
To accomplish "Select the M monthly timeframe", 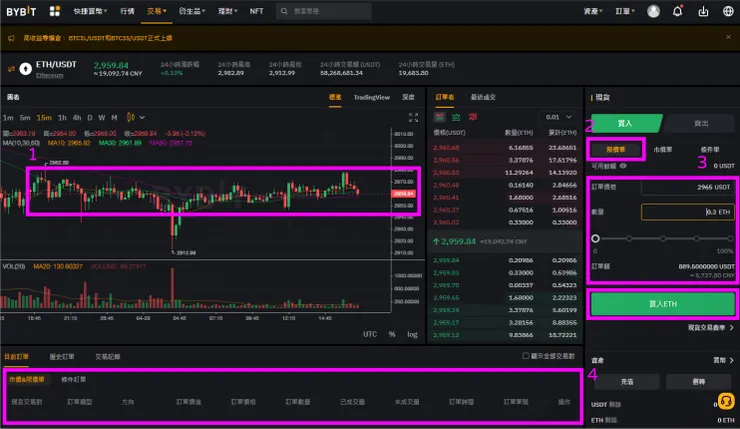I will (114, 118).
